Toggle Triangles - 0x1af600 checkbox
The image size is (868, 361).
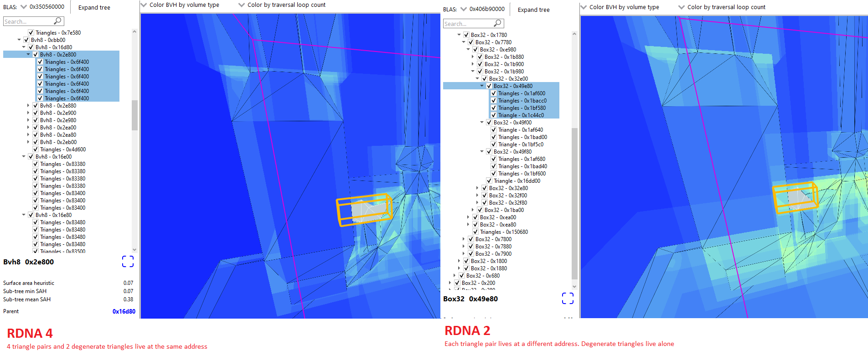[494, 93]
